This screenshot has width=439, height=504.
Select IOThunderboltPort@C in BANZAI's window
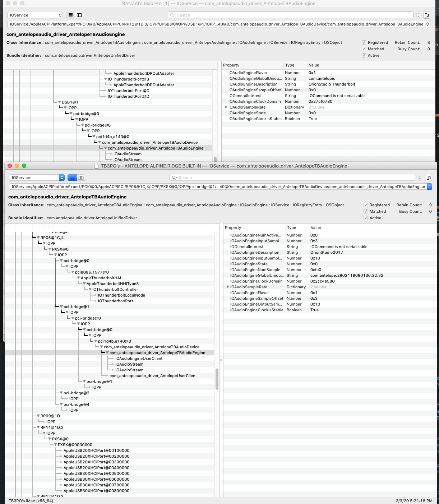[x=128, y=91]
